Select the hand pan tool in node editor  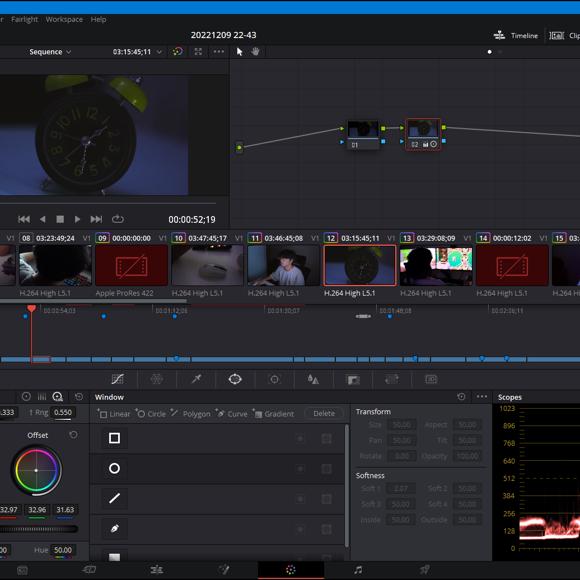255,51
